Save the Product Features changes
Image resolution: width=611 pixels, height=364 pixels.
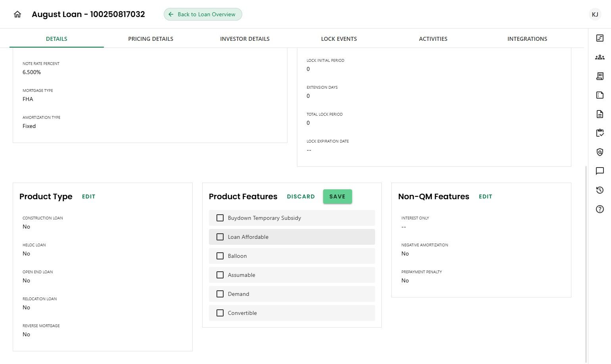click(x=337, y=196)
